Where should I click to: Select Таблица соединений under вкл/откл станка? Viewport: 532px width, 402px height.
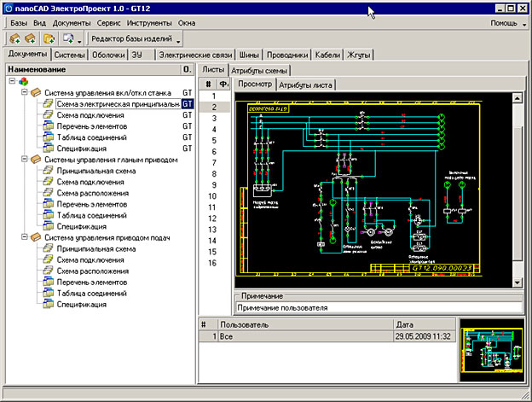(x=92, y=137)
